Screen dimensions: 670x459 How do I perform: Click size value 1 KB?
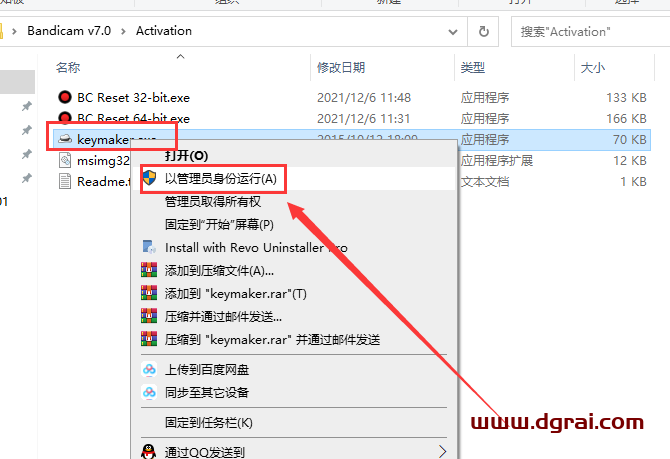633,182
